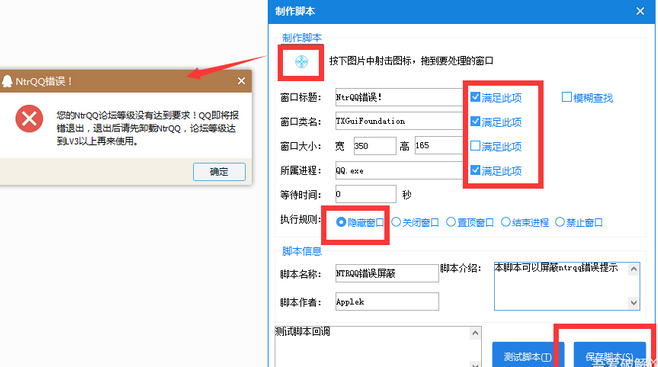Click the error message text in NtrQQ dialog
The image size is (658, 367).
point(148,128)
